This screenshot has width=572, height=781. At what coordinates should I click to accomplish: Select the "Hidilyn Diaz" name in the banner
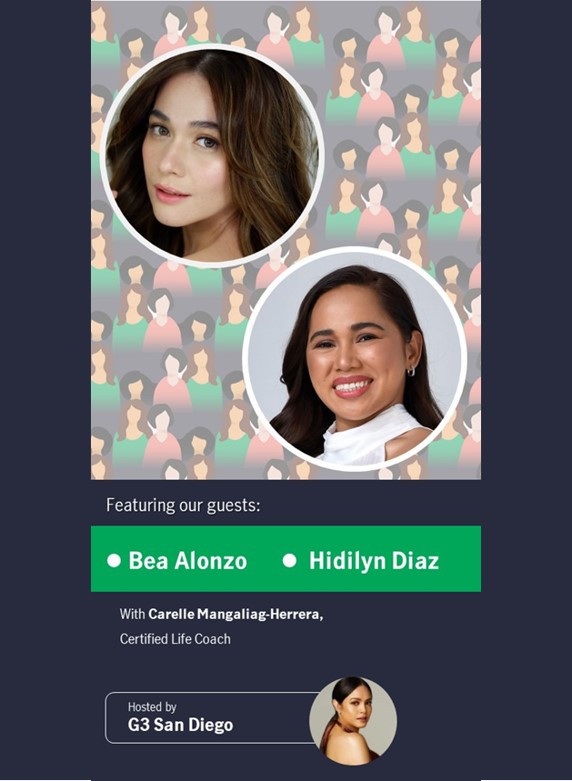374,561
